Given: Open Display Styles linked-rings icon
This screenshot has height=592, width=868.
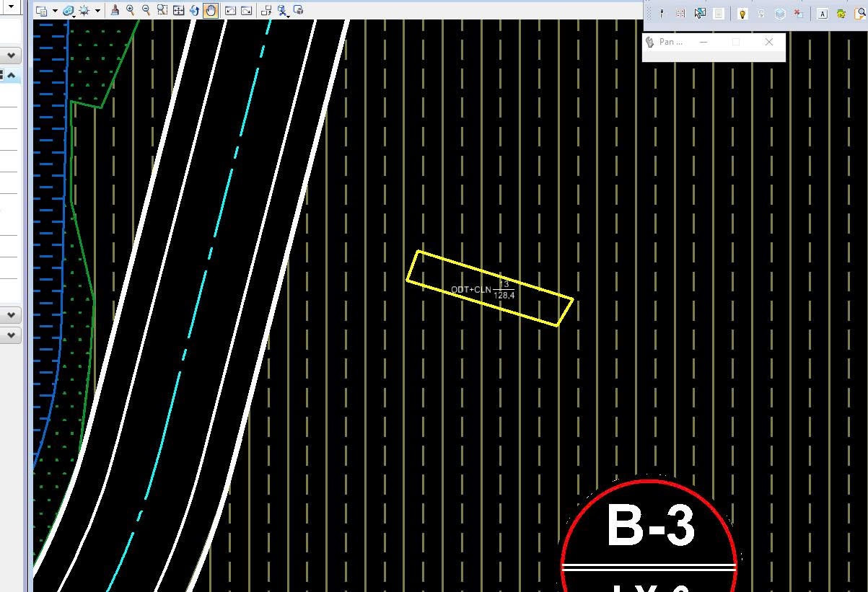Looking at the screenshot, I should point(68,11).
